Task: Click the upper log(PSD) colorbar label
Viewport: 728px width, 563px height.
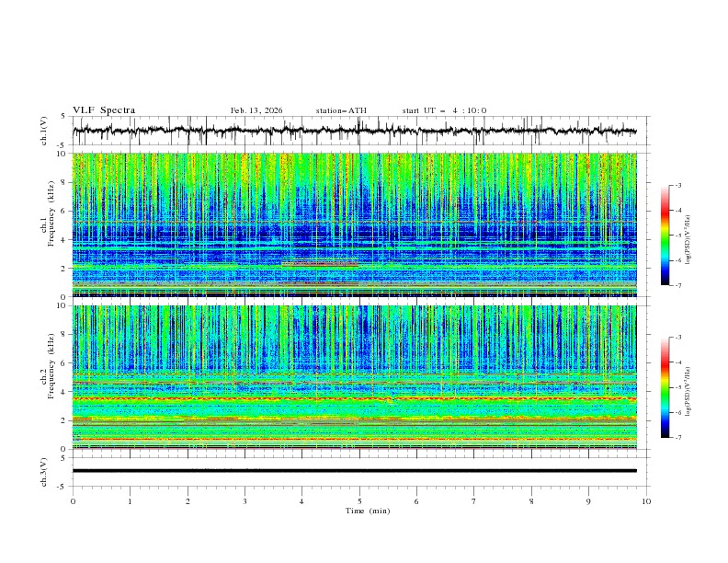Action: tap(688, 236)
